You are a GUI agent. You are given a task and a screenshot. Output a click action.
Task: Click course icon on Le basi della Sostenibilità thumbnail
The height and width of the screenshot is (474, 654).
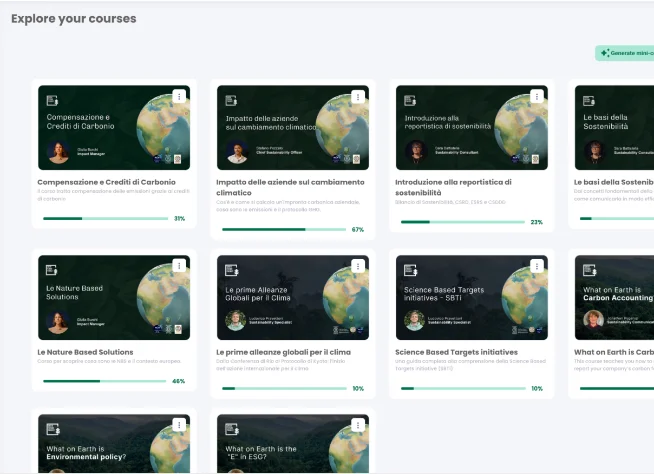[x=589, y=101]
